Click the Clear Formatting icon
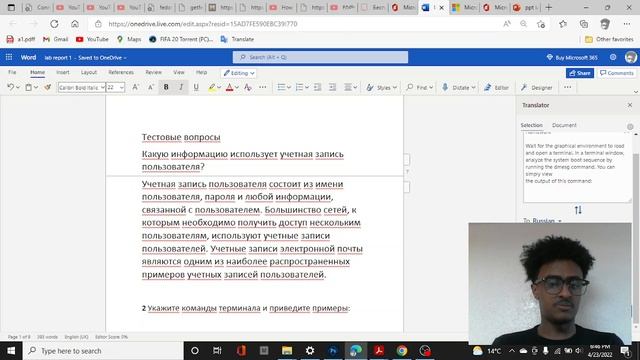This screenshot has width=640, height=360. (248, 87)
